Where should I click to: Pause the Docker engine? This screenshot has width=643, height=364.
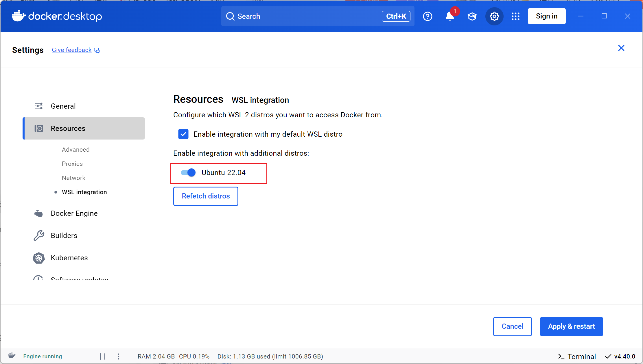102,356
